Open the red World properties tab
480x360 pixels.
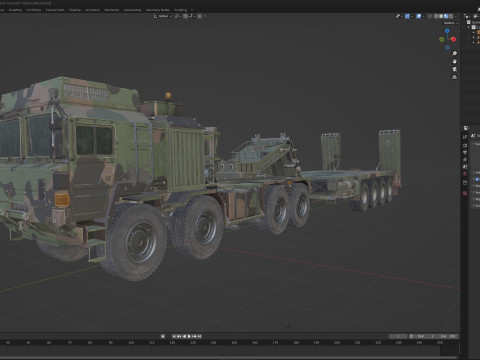[x=465, y=173]
